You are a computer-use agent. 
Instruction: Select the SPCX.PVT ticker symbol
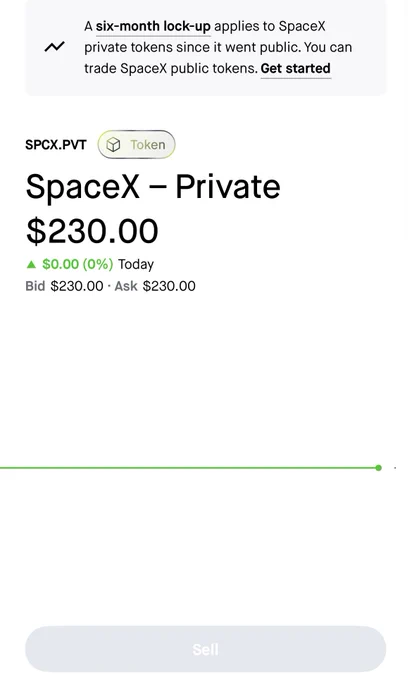(x=56, y=144)
